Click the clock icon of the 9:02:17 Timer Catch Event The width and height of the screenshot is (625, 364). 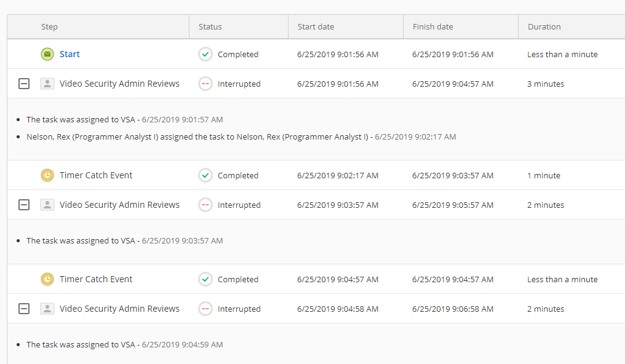(47, 175)
